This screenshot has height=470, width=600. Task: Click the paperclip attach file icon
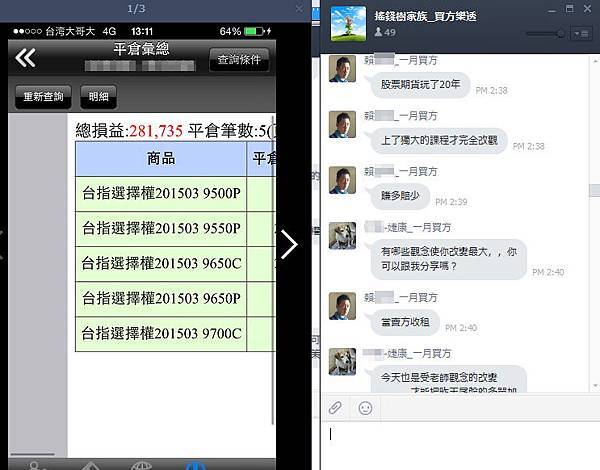335,408
